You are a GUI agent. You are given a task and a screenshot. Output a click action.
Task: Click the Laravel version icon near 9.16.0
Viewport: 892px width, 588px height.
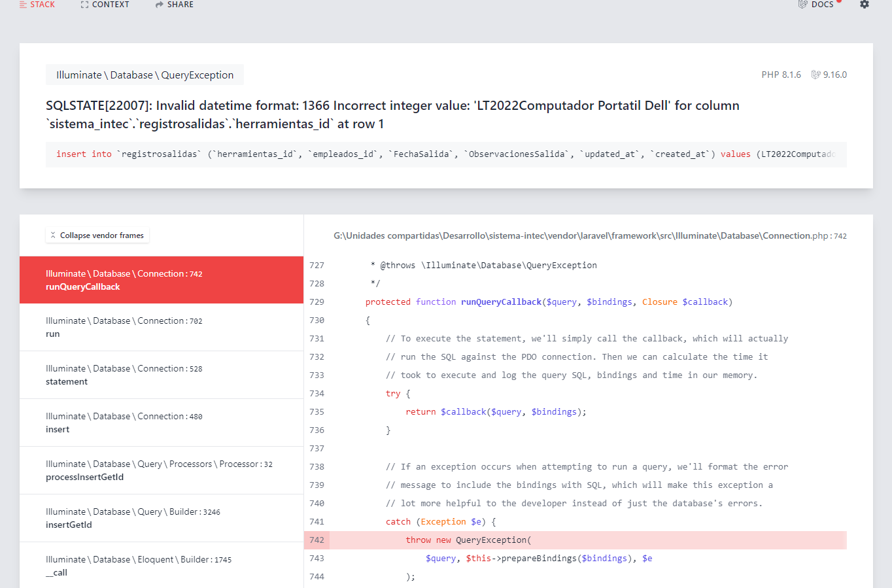(x=815, y=75)
